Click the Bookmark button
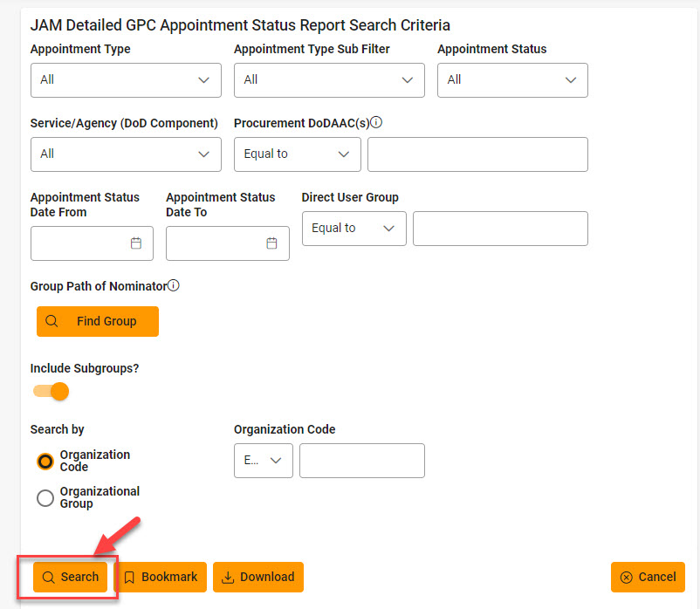 tap(161, 578)
